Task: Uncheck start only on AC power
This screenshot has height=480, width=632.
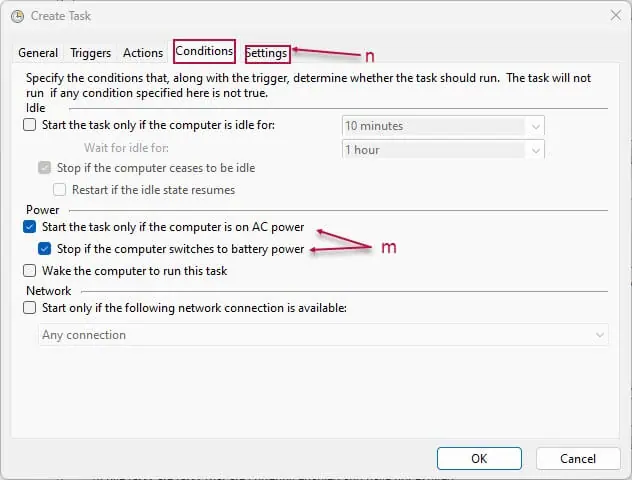Action: pos(29,227)
